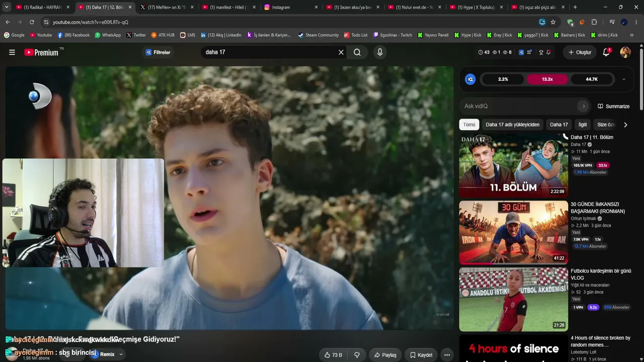Open the Todo List bookmark
Image resolution: width=644 pixels, height=362 pixels.
[x=356, y=35]
